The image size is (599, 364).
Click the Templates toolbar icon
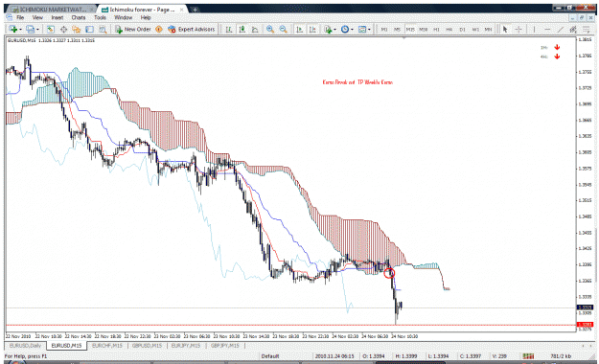pos(361,29)
